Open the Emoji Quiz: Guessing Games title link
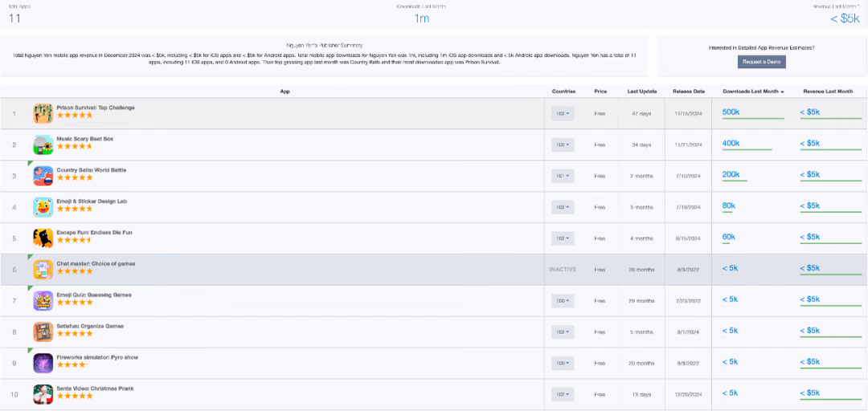Viewport: 868px width, 411px height. [x=94, y=295]
